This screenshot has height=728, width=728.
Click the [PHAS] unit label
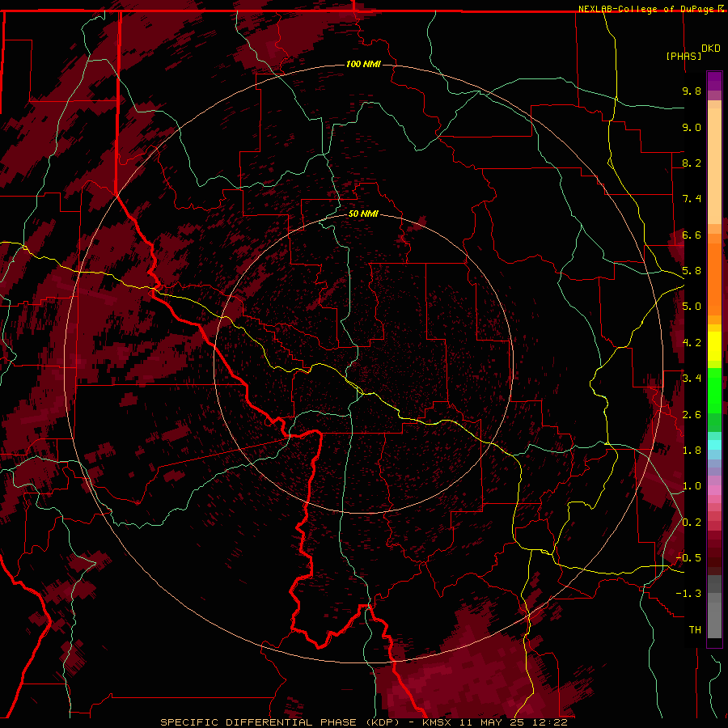[x=684, y=57]
